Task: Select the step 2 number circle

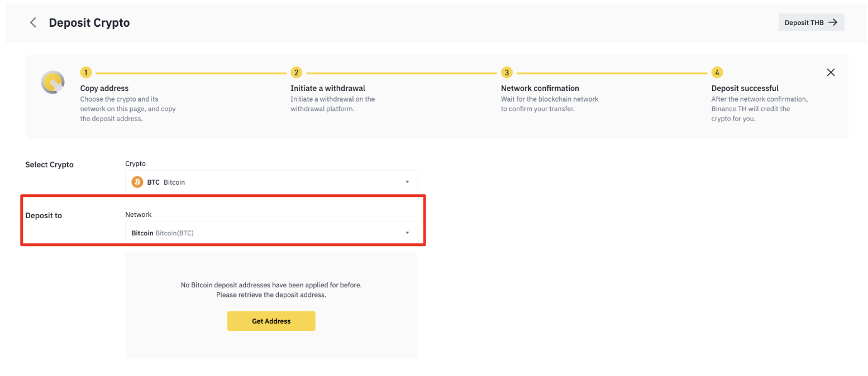Action: (296, 73)
